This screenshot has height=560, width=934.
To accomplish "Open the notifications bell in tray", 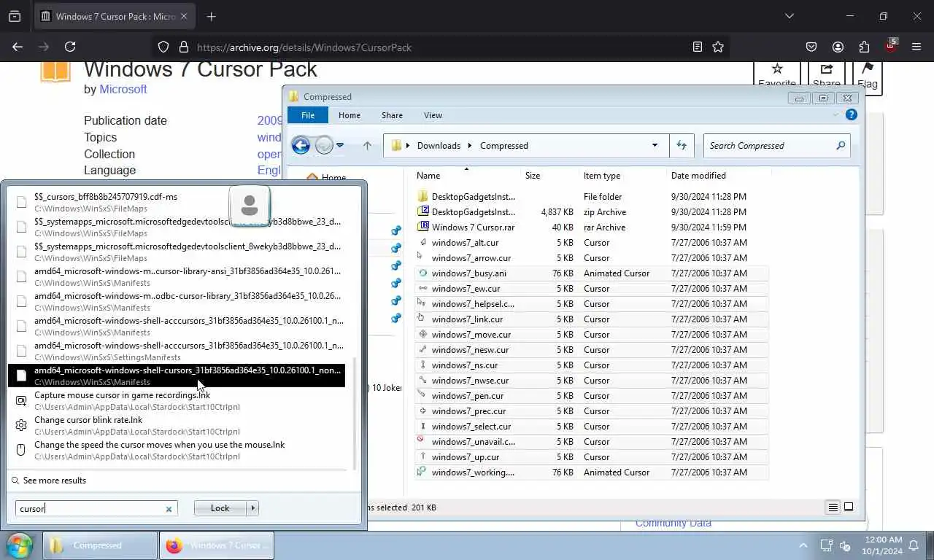I will pyautogui.click(x=914, y=545).
